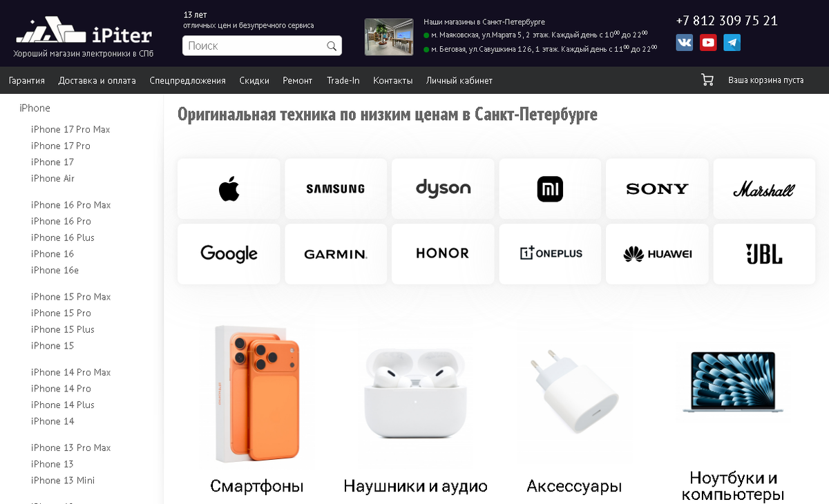Open the YouTube channel icon
The width and height of the screenshot is (829, 504).
(x=708, y=42)
